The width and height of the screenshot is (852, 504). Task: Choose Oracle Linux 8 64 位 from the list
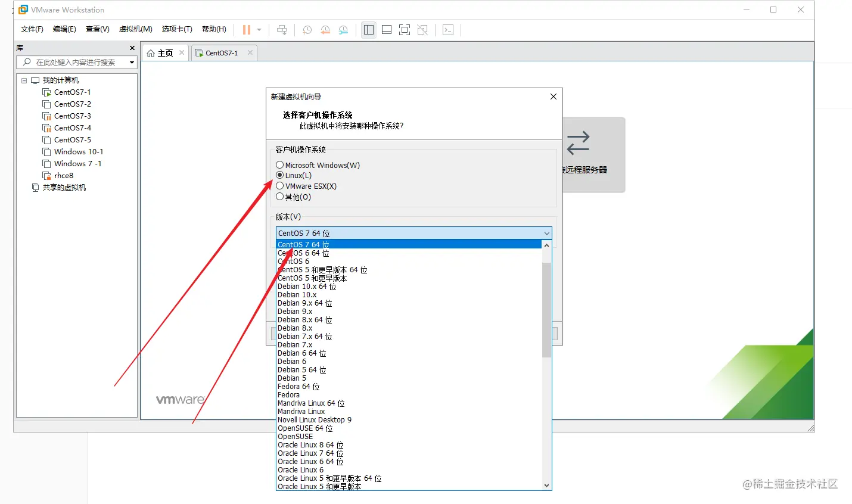click(409, 445)
